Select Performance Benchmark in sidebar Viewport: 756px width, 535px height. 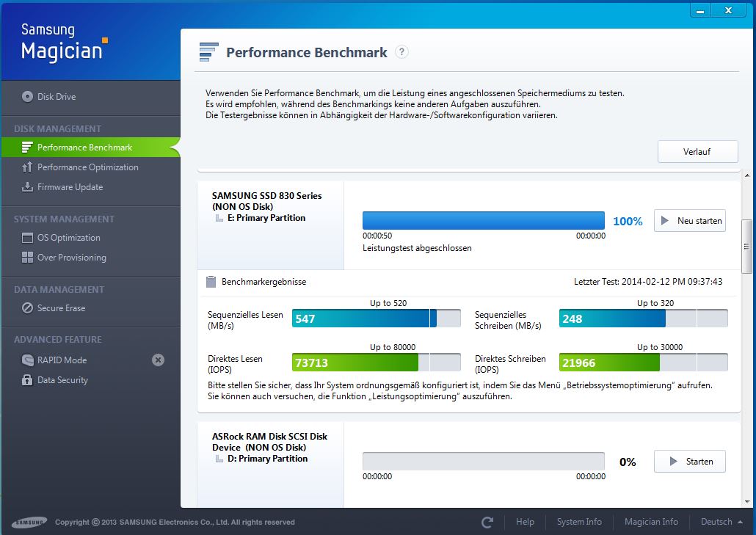(90, 148)
